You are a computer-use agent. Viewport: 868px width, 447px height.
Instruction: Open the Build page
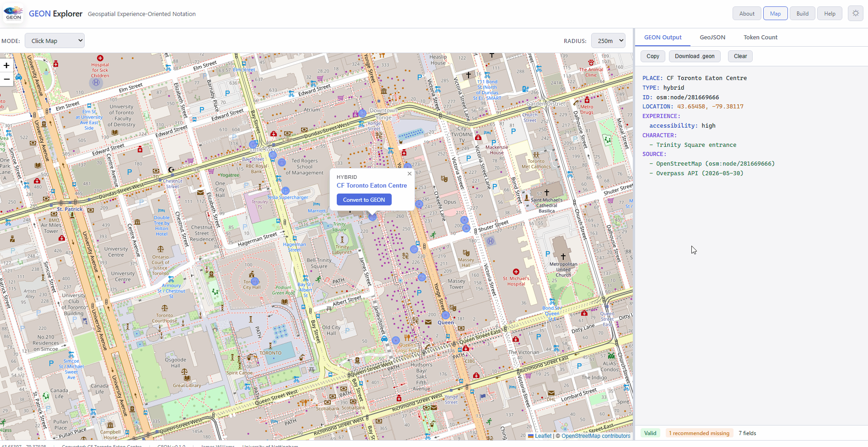pos(802,14)
